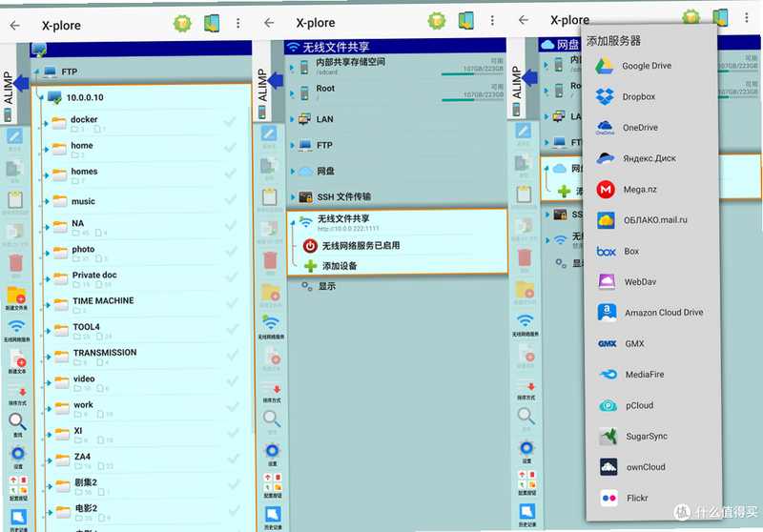The image size is (763, 532).
Task: Check the home folder checkmark
Action: pos(231,148)
